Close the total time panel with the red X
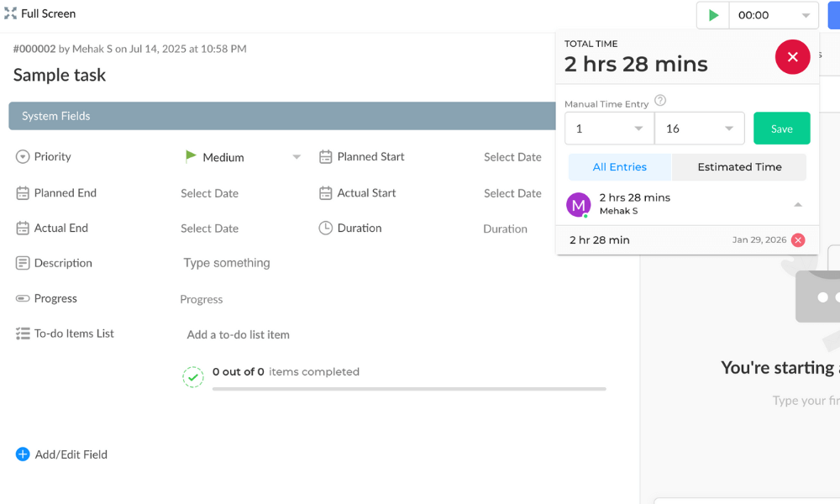Viewport: 840px width, 504px height. tap(792, 57)
